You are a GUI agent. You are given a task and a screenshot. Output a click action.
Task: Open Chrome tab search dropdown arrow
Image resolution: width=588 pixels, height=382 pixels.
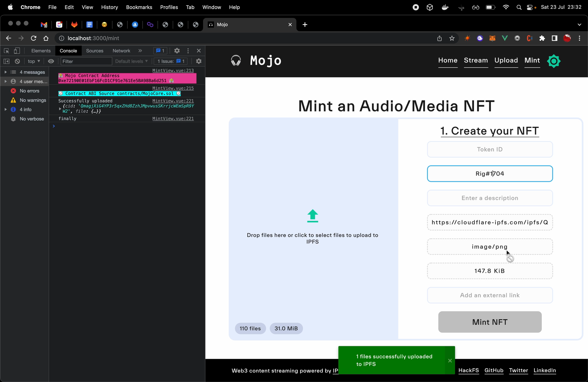pos(579,24)
